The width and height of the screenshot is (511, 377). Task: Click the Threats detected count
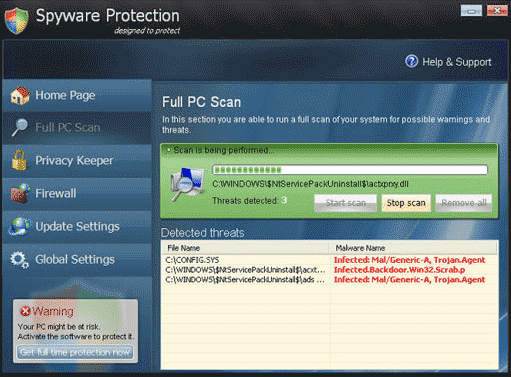[x=284, y=200]
